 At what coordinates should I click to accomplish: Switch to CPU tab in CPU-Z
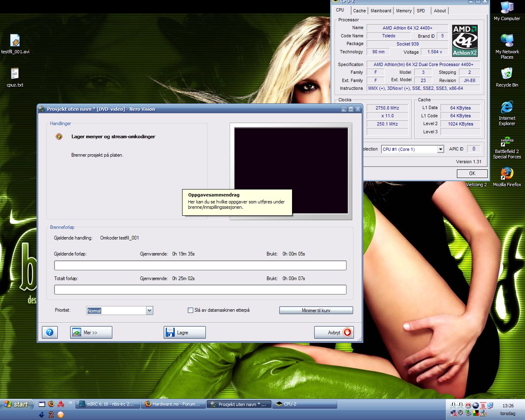[340, 10]
